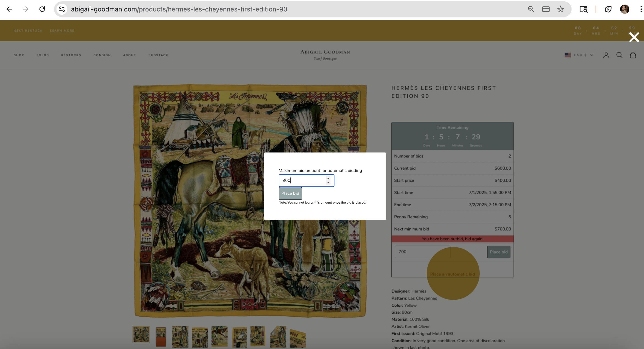
Task: Open the shopping bag cart icon
Action: tap(633, 55)
